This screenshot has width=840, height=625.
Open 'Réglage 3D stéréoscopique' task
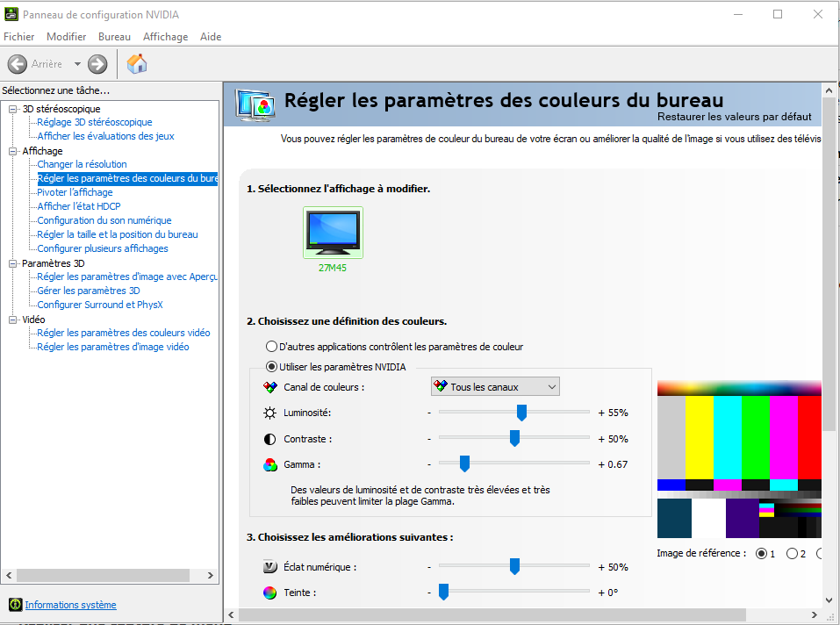pyautogui.click(x=94, y=122)
